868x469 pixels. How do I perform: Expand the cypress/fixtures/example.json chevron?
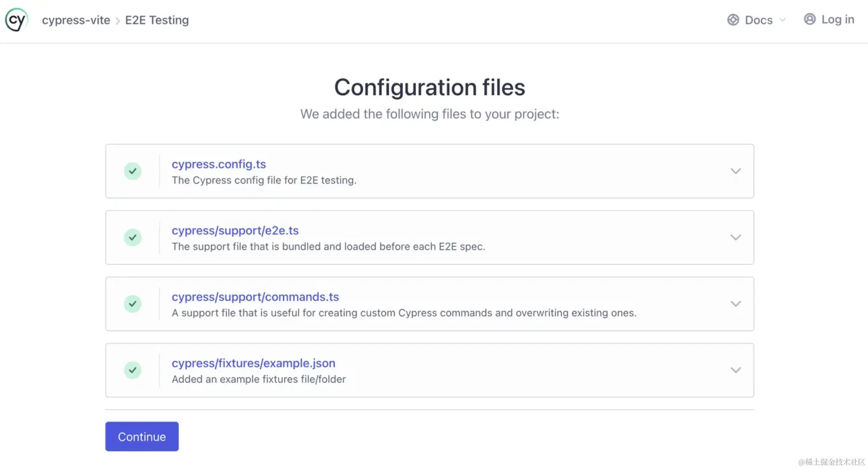[x=736, y=370]
